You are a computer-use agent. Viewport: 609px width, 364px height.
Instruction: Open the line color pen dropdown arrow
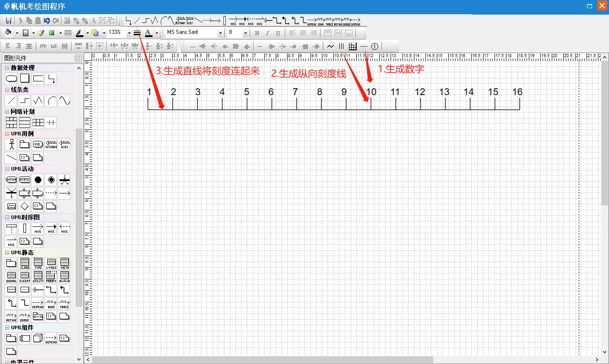[x=87, y=33]
